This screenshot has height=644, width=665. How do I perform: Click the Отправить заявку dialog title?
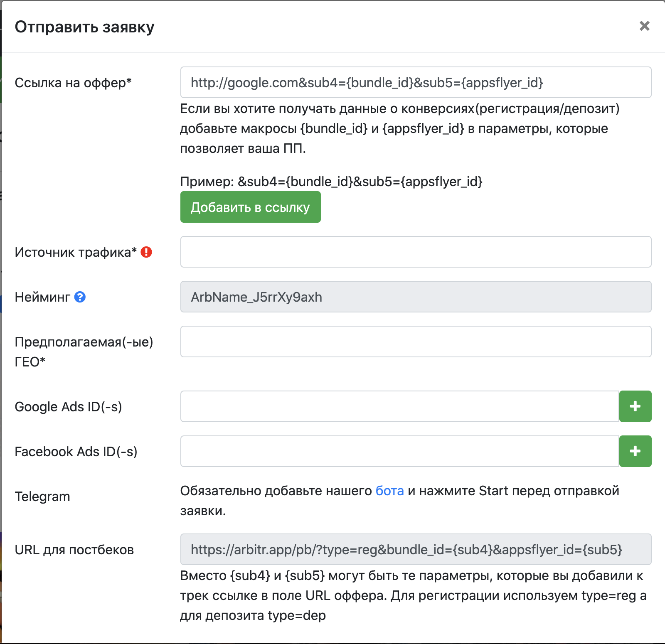[x=84, y=27]
